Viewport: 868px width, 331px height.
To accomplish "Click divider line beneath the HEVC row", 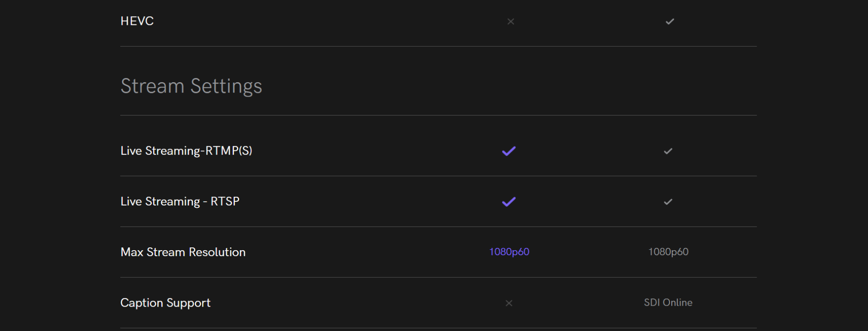I will pos(439,46).
